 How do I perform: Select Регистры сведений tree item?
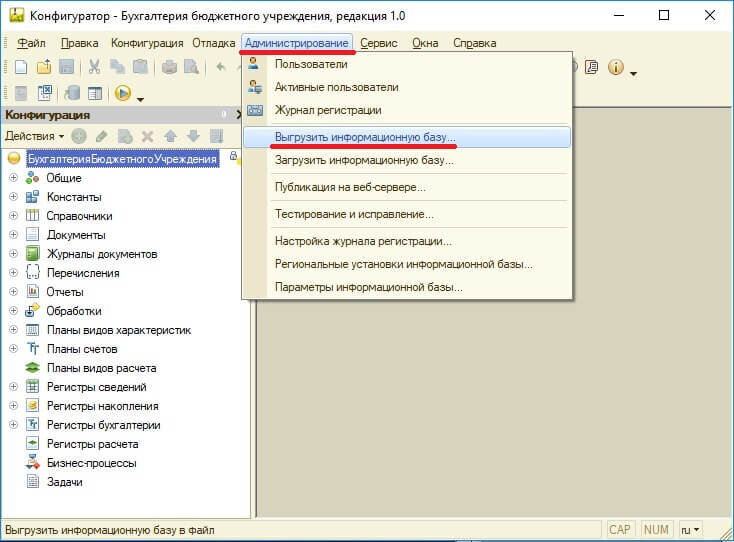[96, 387]
